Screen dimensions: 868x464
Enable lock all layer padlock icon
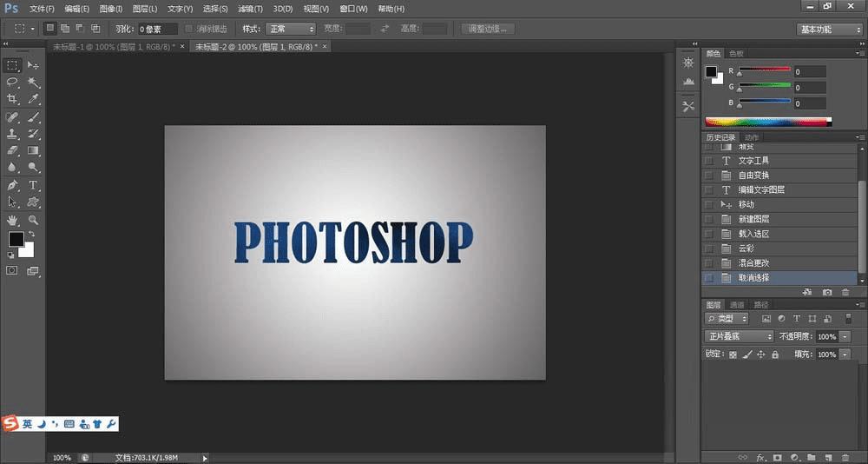coord(775,355)
